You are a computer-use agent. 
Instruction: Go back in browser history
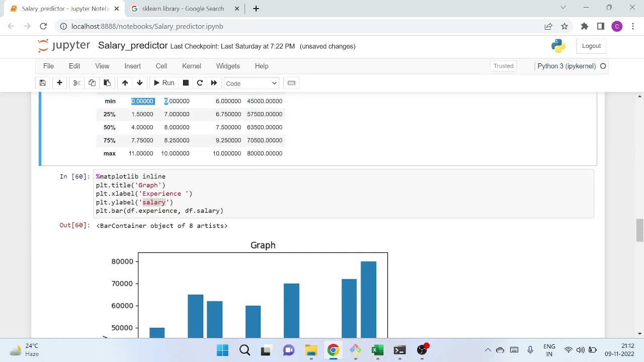coord(11,26)
